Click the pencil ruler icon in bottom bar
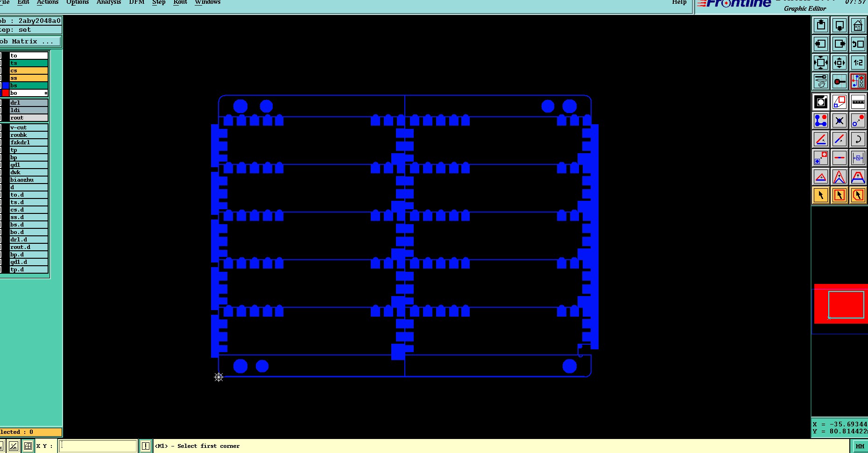 (x=14, y=446)
